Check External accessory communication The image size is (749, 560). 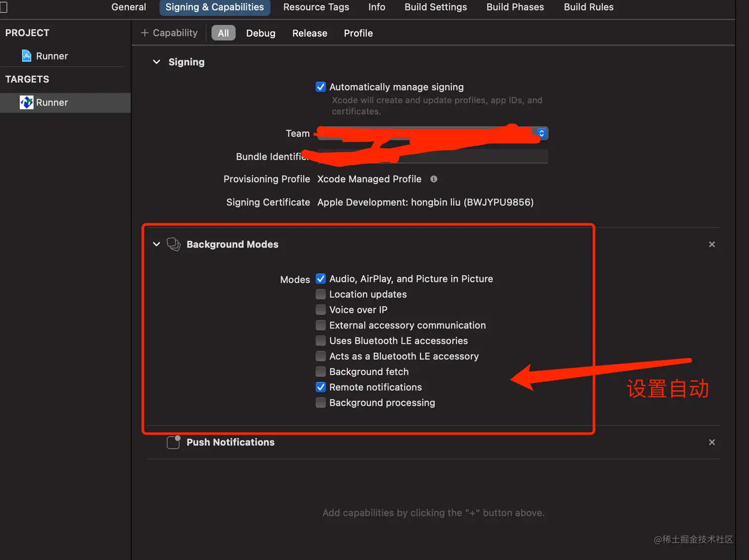click(x=321, y=325)
